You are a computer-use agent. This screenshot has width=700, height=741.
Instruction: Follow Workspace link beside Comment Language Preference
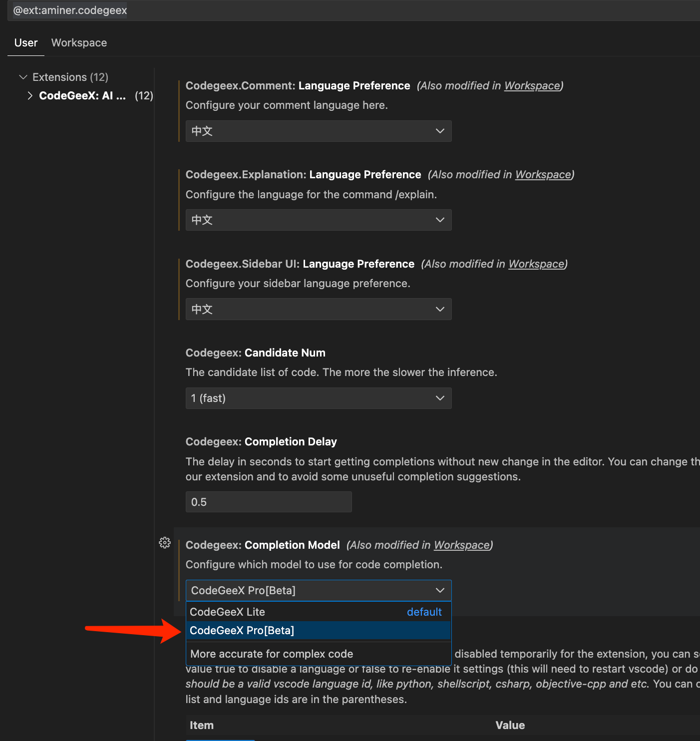[532, 86]
